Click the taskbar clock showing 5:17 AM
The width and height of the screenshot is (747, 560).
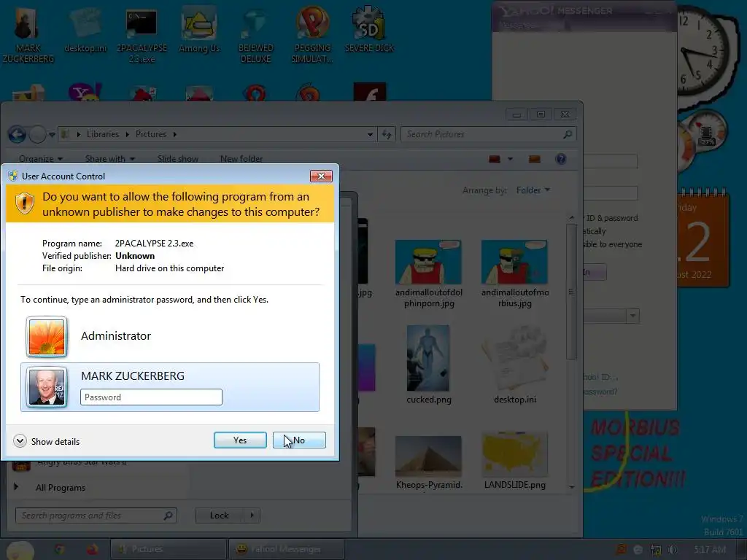pyautogui.click(x=710, y=550)
